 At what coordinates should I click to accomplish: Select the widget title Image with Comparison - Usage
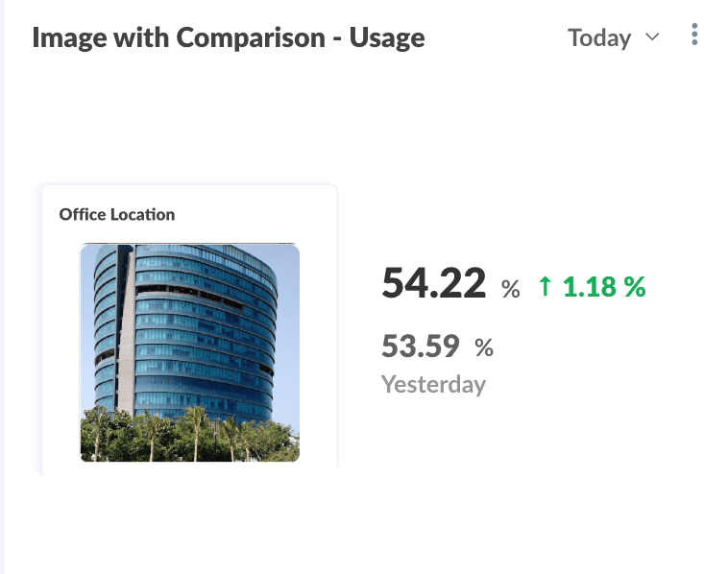click(x=229, y=37)
